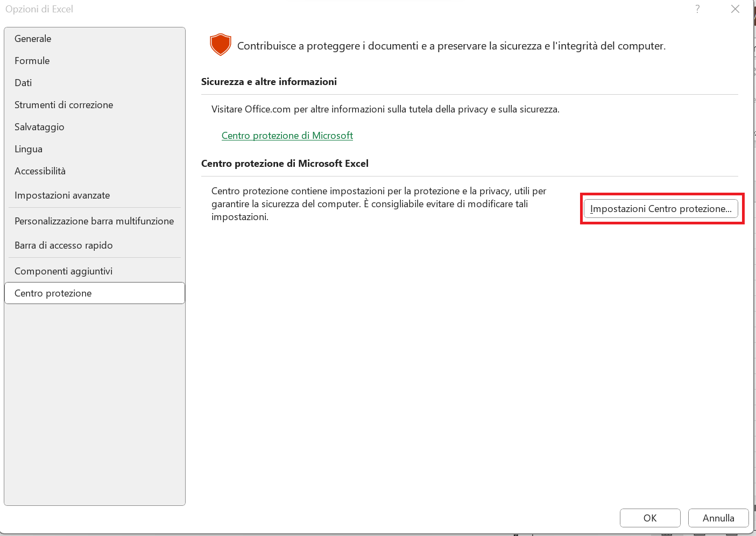Open help via the question mark icon
The width and height of the screenshot is (756, 536).
coord(697,9)
